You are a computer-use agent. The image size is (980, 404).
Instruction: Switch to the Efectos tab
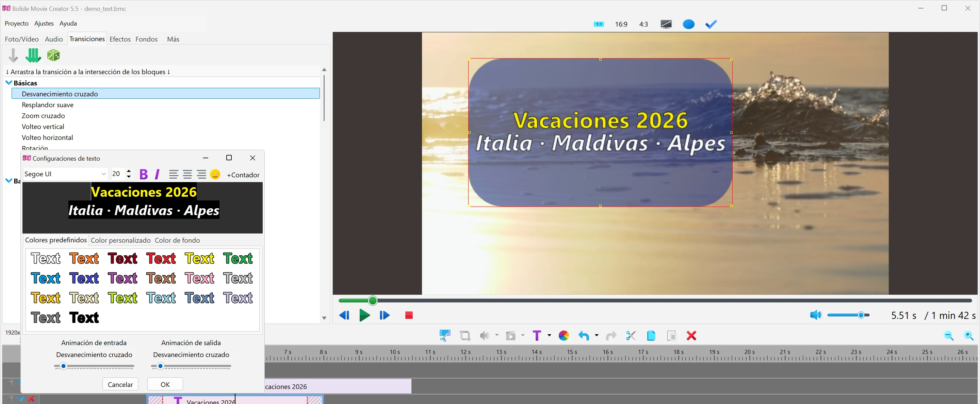click(120, 39)
